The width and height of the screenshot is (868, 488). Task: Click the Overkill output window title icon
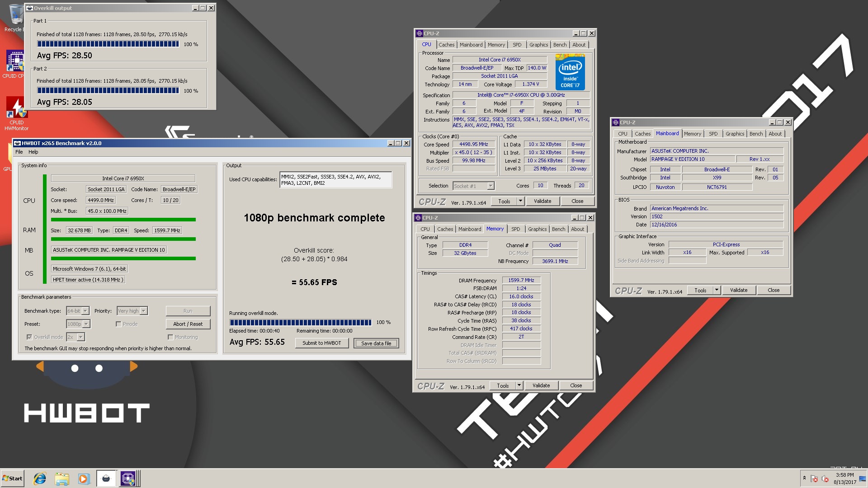tap(29, 8)
